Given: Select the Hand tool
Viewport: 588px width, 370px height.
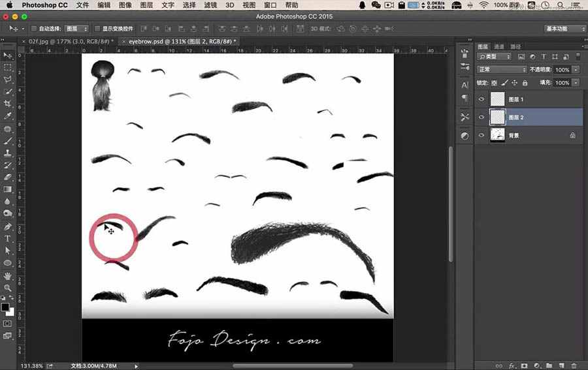Looking at the screenshot, I should pyautogui.click(x=7, y=276).
